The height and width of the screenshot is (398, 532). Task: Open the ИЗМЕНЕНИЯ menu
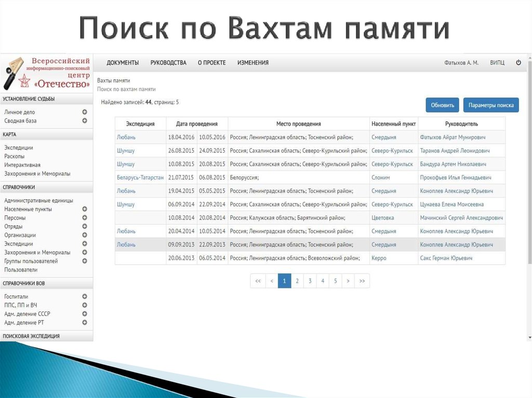click(254, 62)
